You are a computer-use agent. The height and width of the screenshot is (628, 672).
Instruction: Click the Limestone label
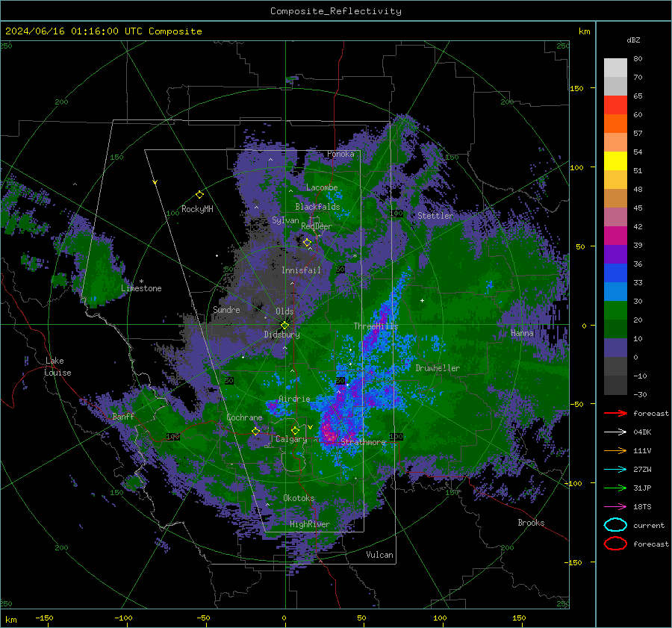(141, 288)
